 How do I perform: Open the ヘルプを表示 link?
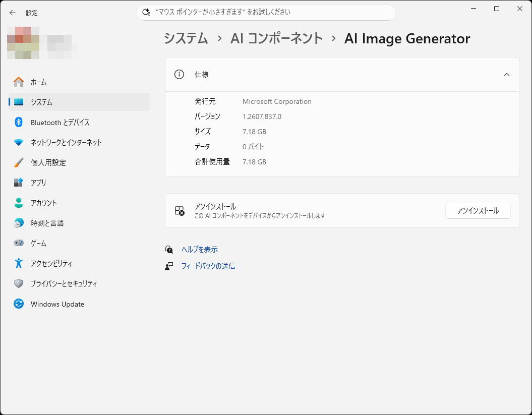pos(200,250)
